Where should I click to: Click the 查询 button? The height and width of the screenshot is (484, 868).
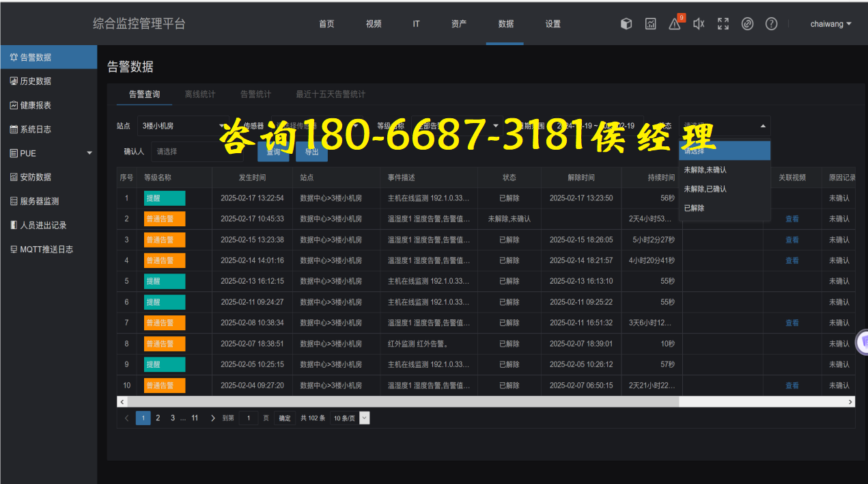point(273,152)
